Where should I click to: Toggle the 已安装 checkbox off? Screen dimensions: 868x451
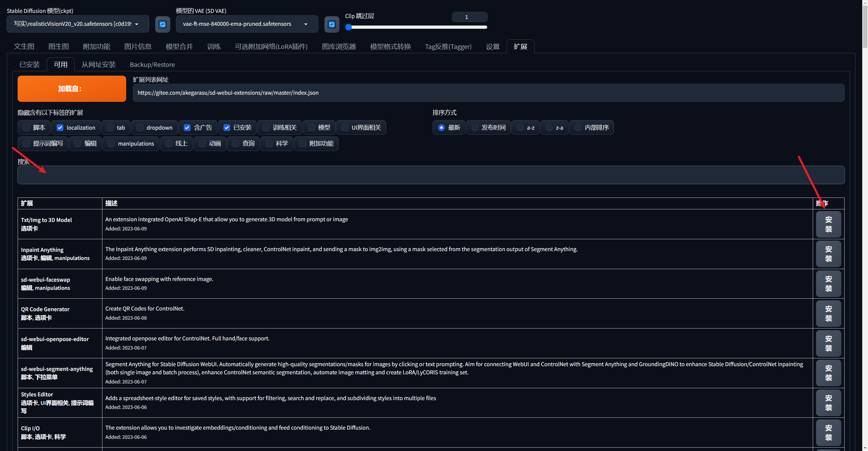coord(227,128)
